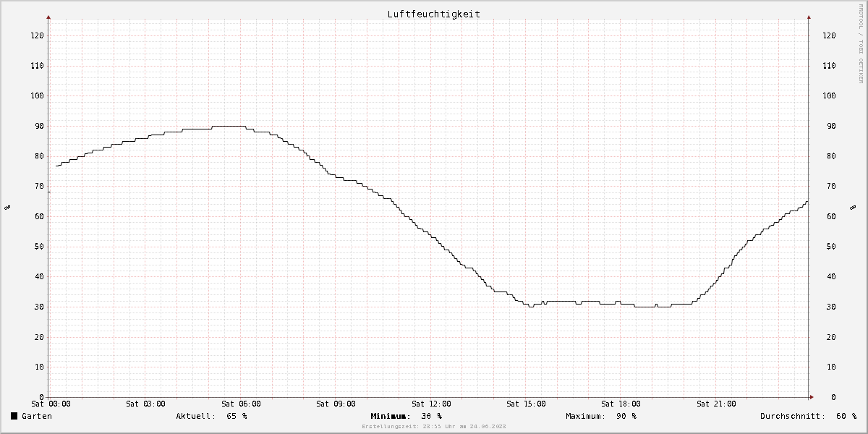Click the "Aktuell: 65 %" reading

(211, 416)
